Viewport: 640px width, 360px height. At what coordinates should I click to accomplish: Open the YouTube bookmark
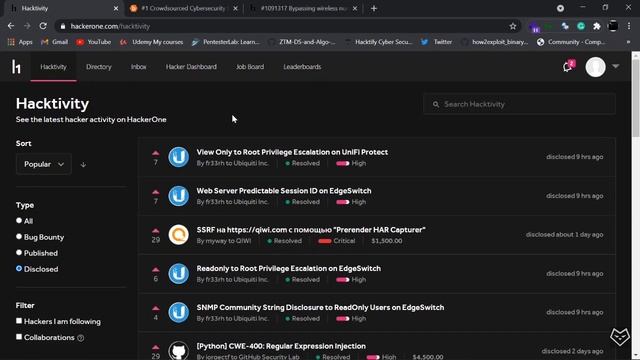[93, 42]
